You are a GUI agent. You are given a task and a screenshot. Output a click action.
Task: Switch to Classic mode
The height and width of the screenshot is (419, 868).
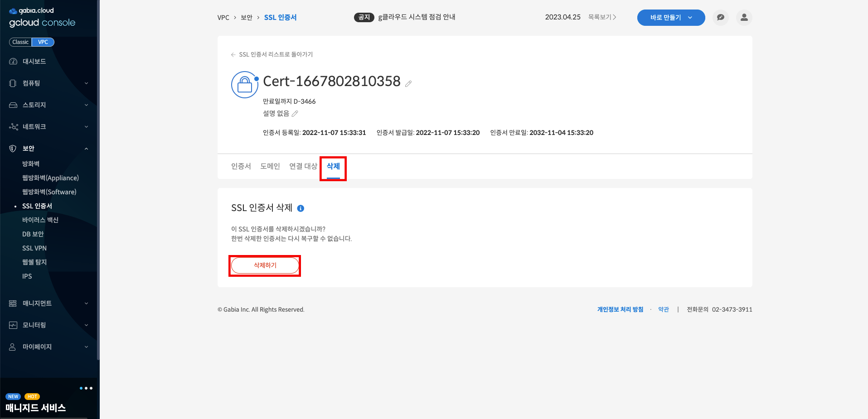click(x=20, y=42)
